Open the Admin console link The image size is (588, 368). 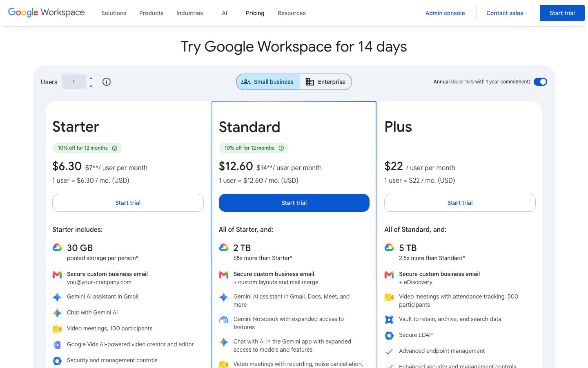tap(445, 13)
